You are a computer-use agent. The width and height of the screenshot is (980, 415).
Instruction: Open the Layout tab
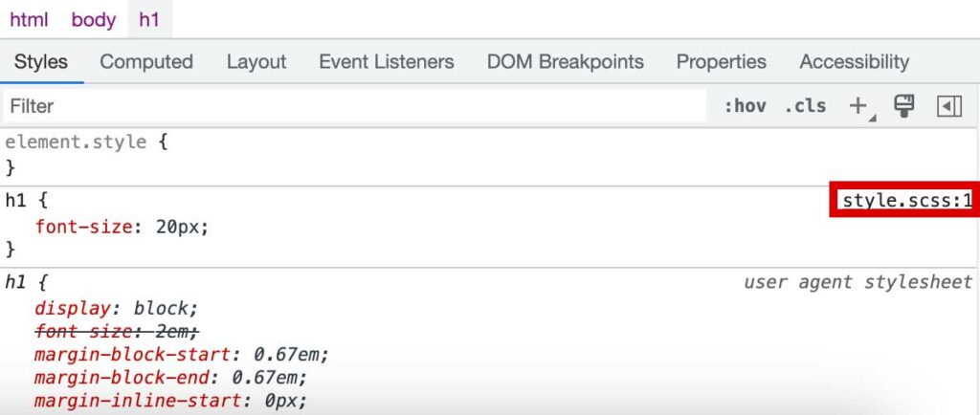256,62
